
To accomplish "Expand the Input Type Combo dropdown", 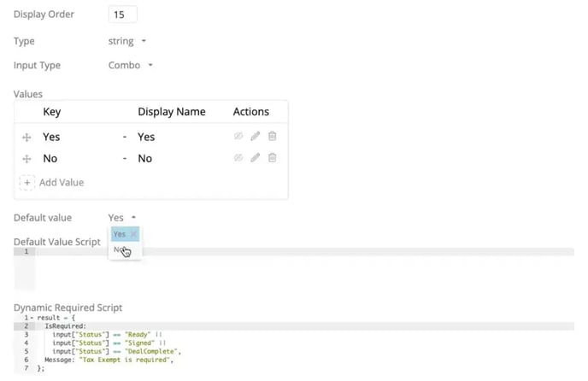I will tap(130, 66).
